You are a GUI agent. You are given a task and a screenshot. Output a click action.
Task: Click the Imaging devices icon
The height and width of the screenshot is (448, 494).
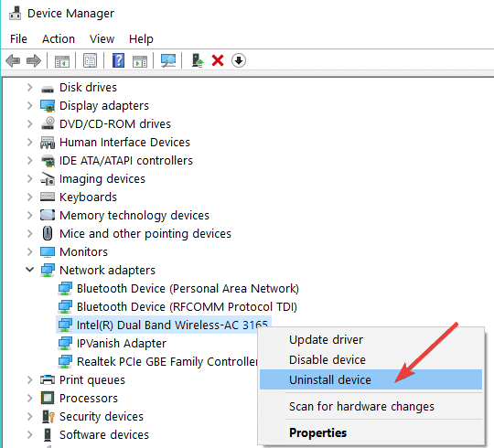pos(48,179)
